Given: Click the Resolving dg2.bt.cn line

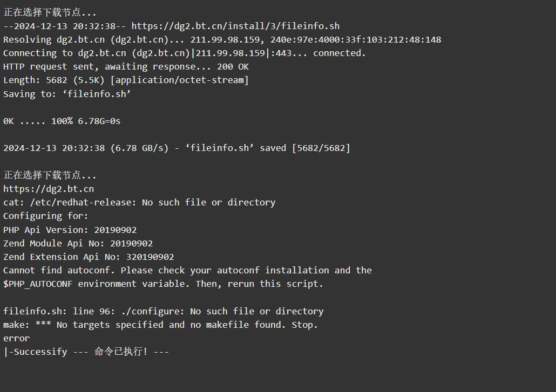Looking at the screenshot, I should point(222,40).
